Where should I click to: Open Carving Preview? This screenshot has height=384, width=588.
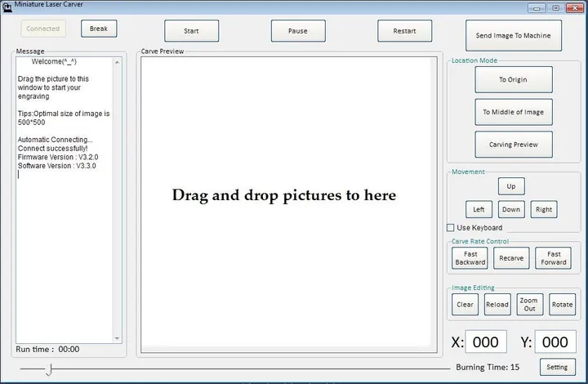pos(513,145)
